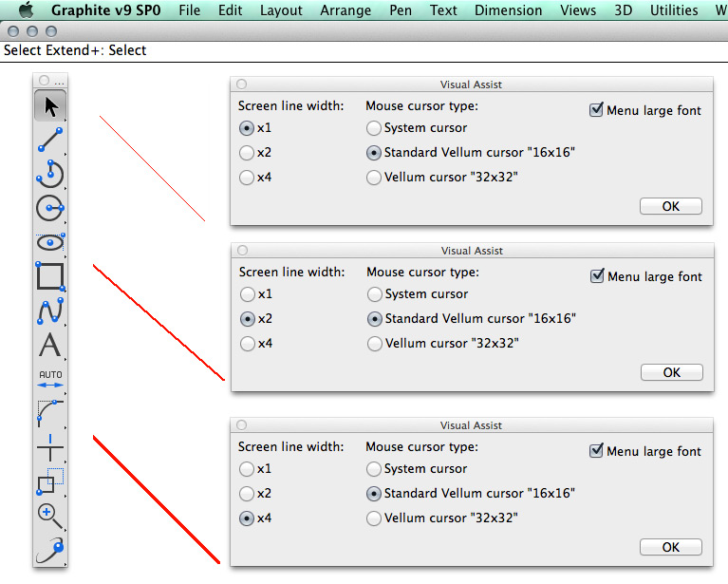Select x4 line width in top dialog

pos(255,177)
